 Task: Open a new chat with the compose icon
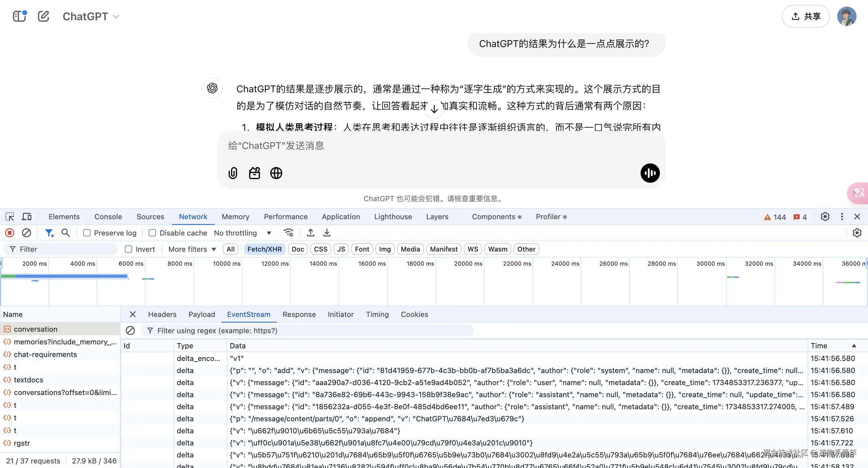pyautogui.click(x=43, y=16)
